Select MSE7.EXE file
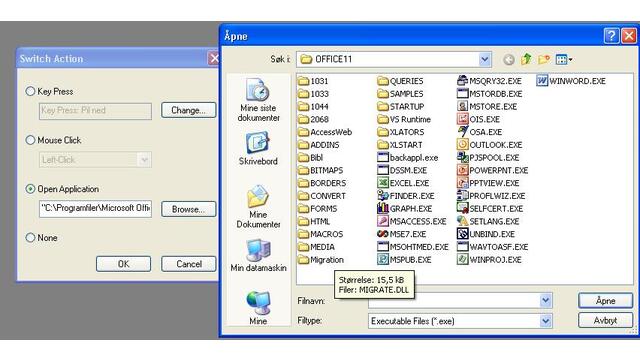 [x=402, y=234]
